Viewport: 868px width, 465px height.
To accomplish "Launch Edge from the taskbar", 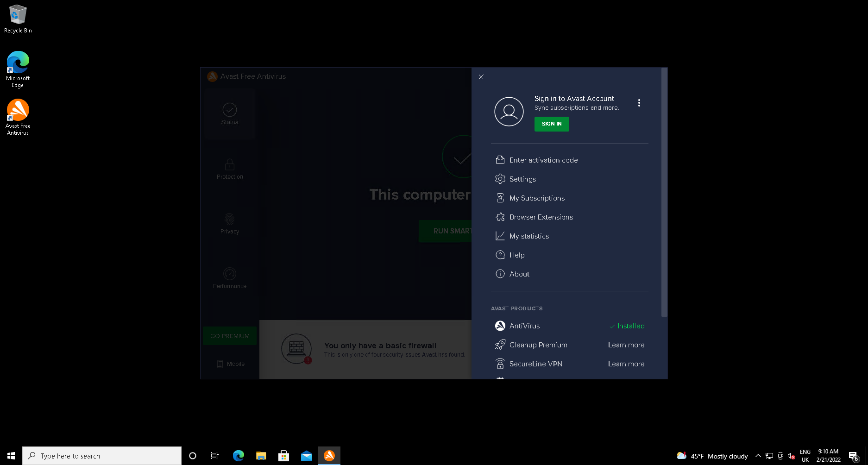I will click(x=239, y=456).
